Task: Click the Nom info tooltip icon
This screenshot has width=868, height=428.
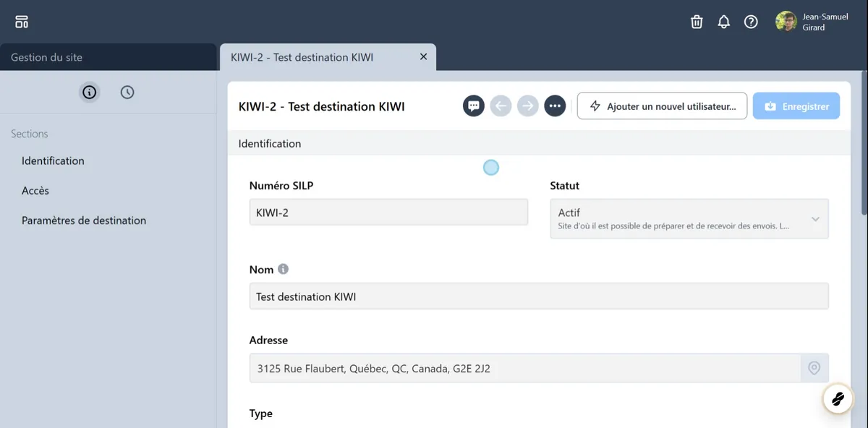Action: click(283, 269)
